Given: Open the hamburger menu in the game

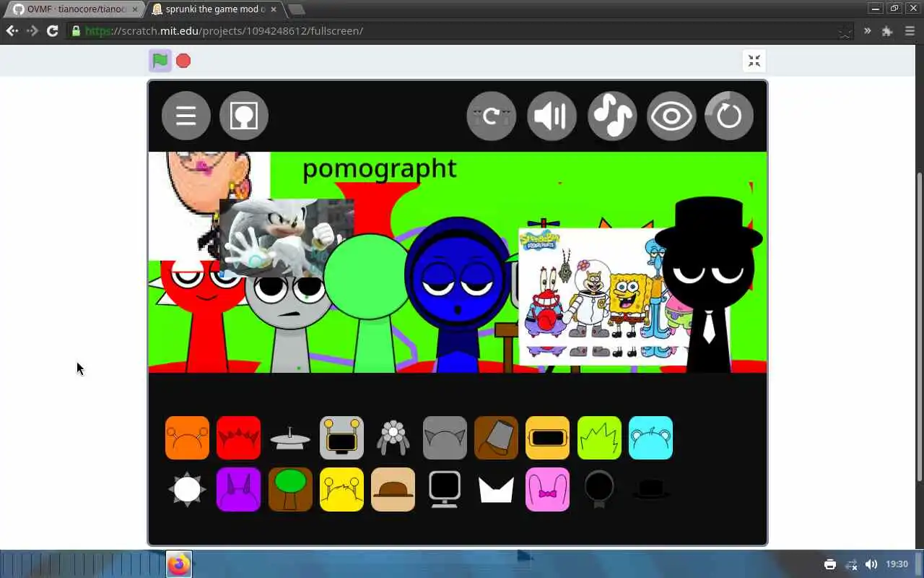Looking at the screenshot, I should tap(186, 116).
